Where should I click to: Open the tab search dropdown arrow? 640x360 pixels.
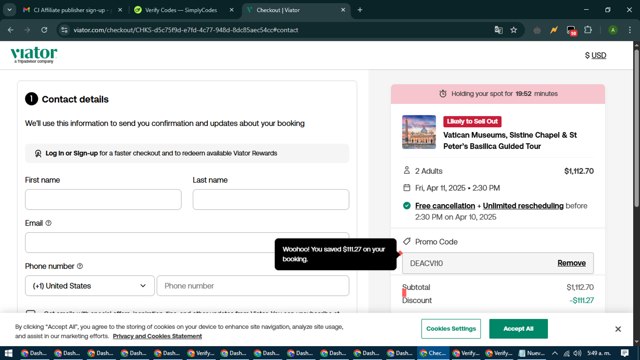pyautogui.click(x=9, y=10)
